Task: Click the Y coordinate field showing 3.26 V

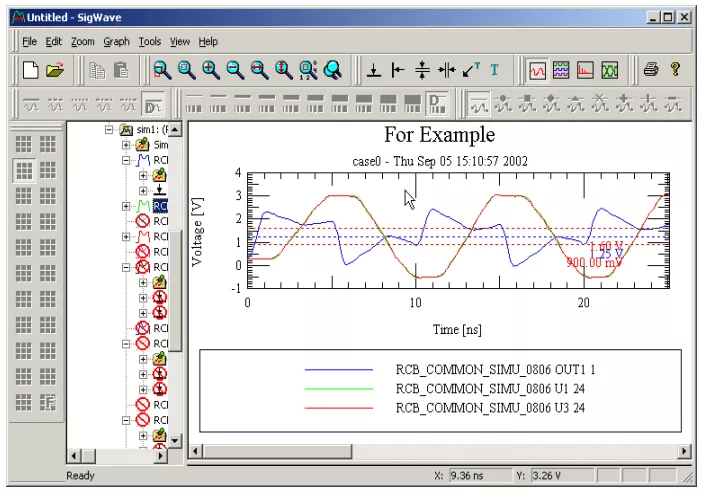Action: click(562, 475)
